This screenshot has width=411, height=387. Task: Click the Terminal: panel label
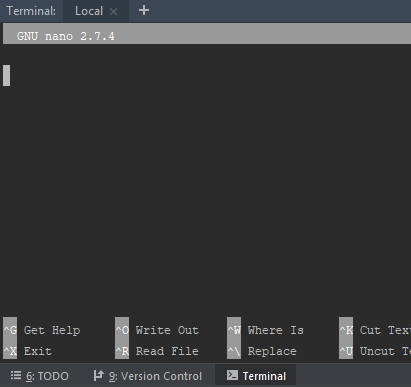click(31, 11)
